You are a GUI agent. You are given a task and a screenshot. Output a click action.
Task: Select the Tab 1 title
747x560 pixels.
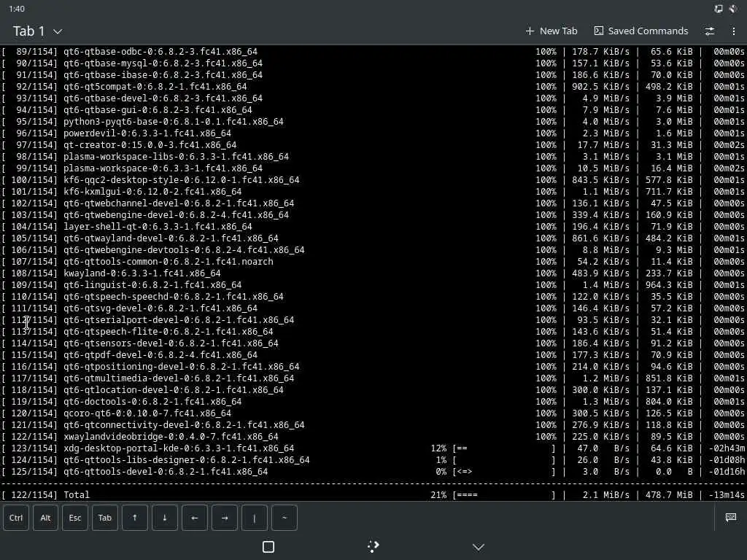pyautogui.click(x=29, y=31)
